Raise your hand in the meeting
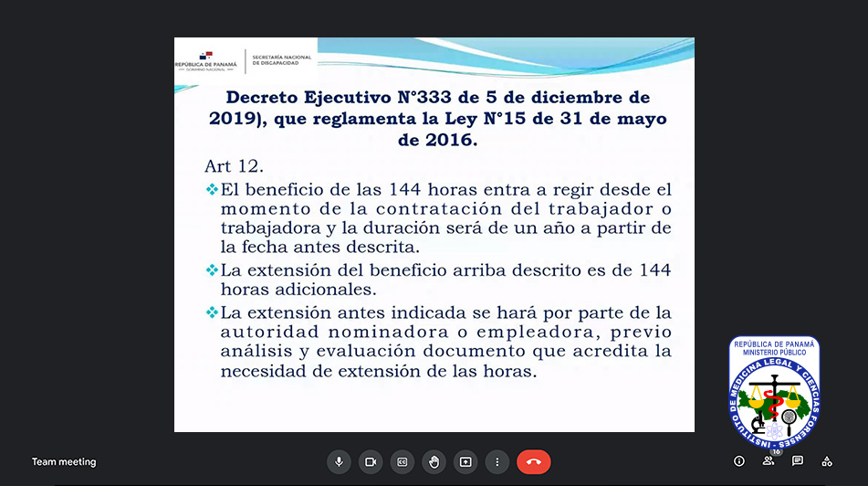868x486 pixels. coord(434,461)
